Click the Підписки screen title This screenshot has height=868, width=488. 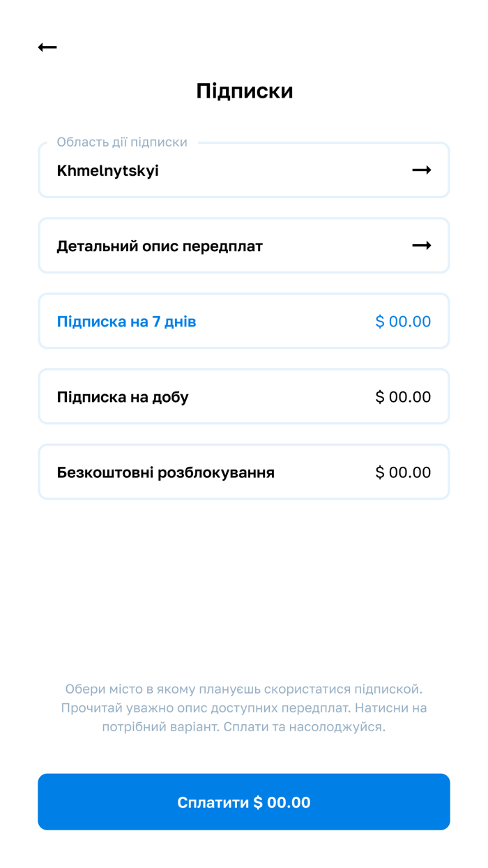tap(244, 91)
